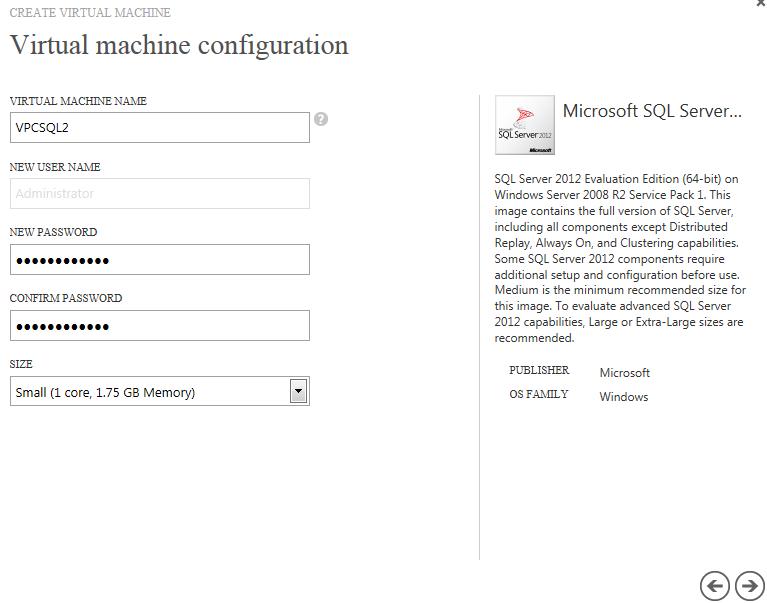The height and width of the screenshot is (603, 767).
Task: Click the 'Virtual machine configuration' heading
Action: click(x=179, y=45)
